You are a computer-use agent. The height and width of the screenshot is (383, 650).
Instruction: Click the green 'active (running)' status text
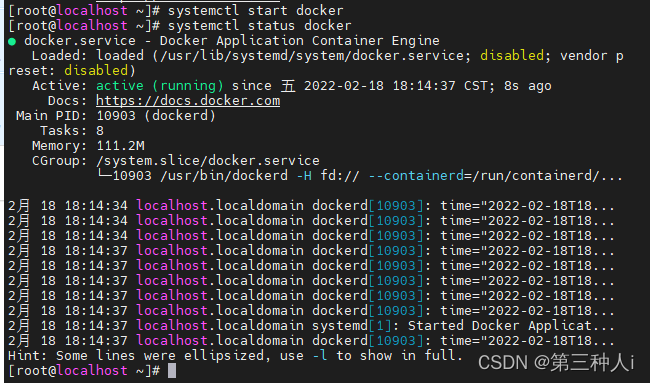click(x=160, y=86)
